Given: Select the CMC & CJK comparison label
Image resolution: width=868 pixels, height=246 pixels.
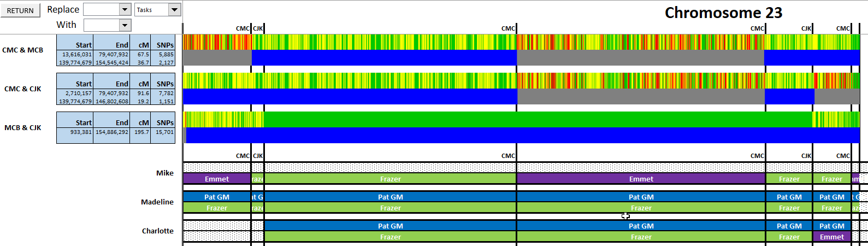Looking at the screenshot, I should pyautogui.click(x=23, y=89).
